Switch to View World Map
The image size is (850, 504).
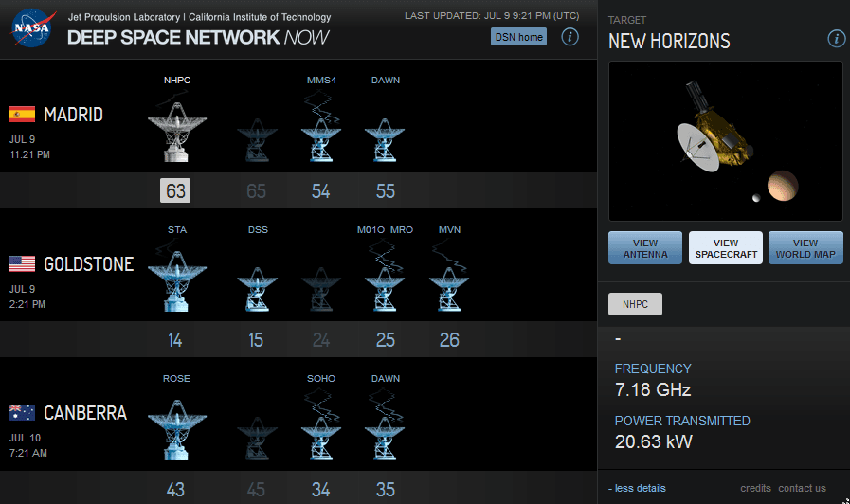(805, 248)
